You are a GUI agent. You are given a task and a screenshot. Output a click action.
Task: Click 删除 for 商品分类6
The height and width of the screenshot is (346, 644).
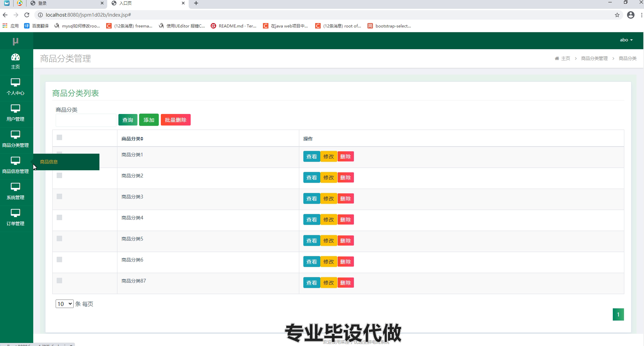[345, 262]
